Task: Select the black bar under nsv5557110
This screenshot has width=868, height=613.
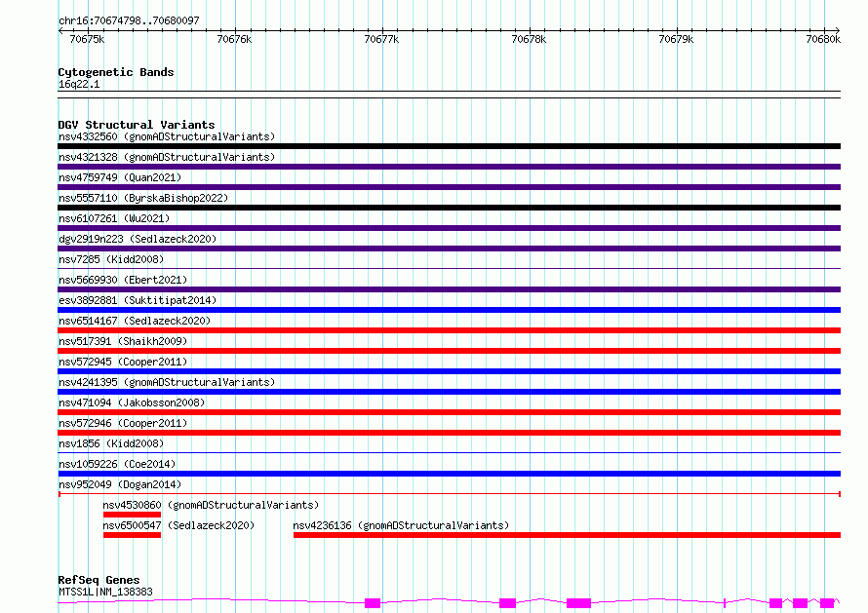Action: [x=449, y=208]
